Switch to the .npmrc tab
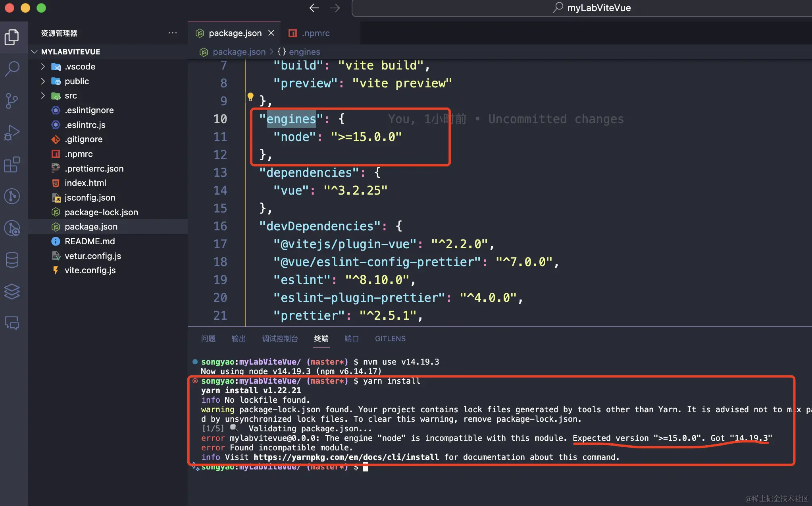Viewport: 812px width, 506px height. pos(316,33)
